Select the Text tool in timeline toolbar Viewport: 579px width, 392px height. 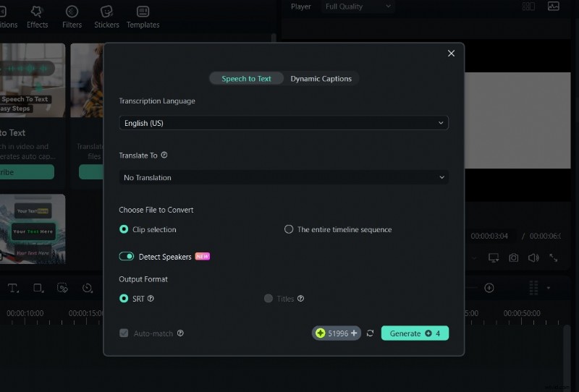click(13, 288)
